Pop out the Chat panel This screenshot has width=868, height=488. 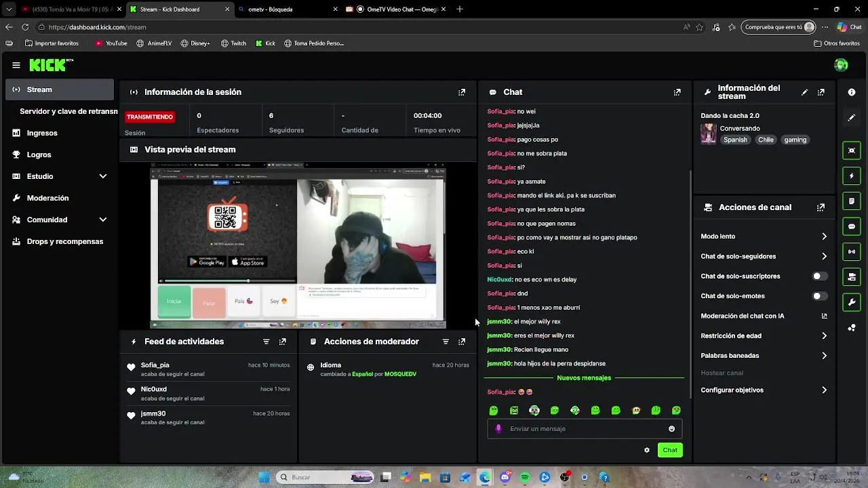click(677, 92)
